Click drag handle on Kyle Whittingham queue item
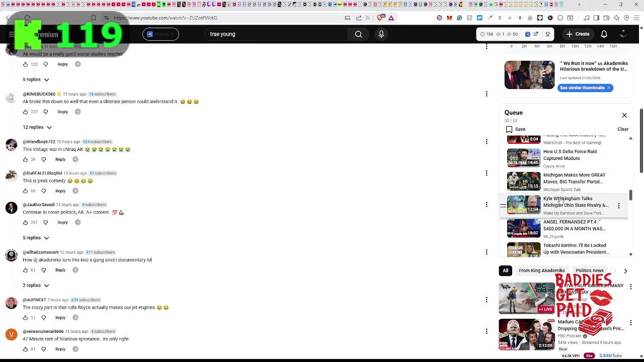The height and width of the screenshot is (362, 644). point(503,205)
